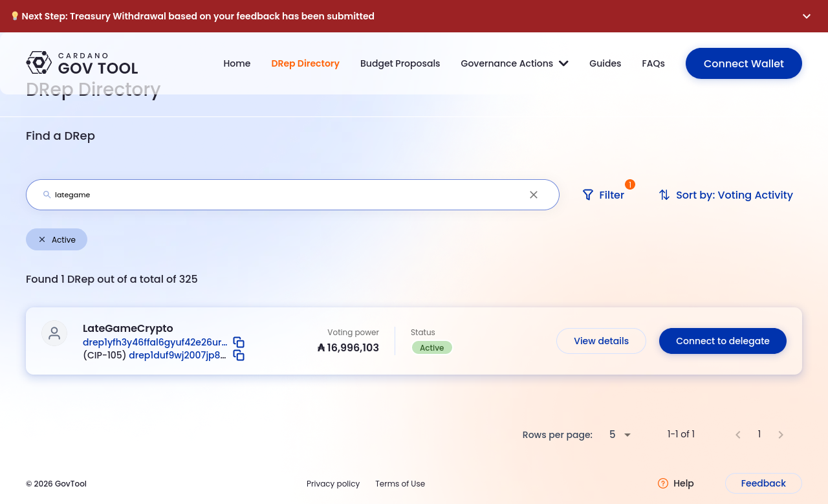Open the Guides page

pyautogui.click(x=605, y=63)
